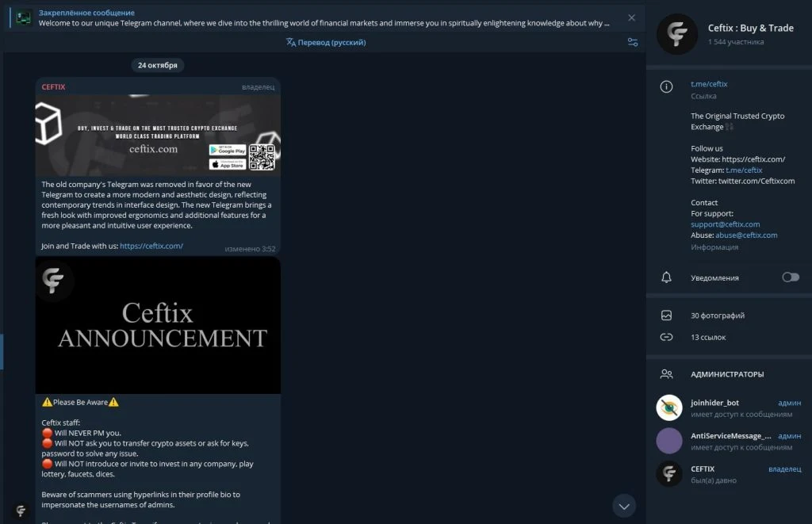The image size is (812, 524).
Task: Open the Ceftix channel avatar in profile panel
Action: [x=677, y=34]
